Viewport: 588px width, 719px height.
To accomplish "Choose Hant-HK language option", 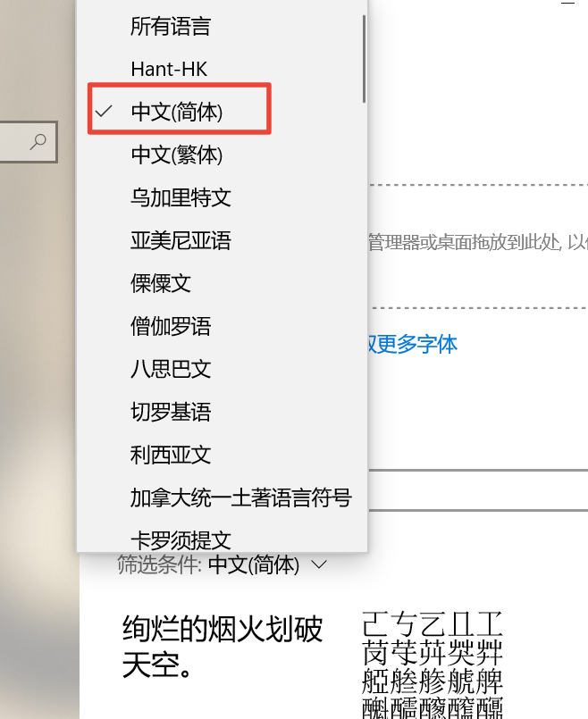I will (222, 70).
